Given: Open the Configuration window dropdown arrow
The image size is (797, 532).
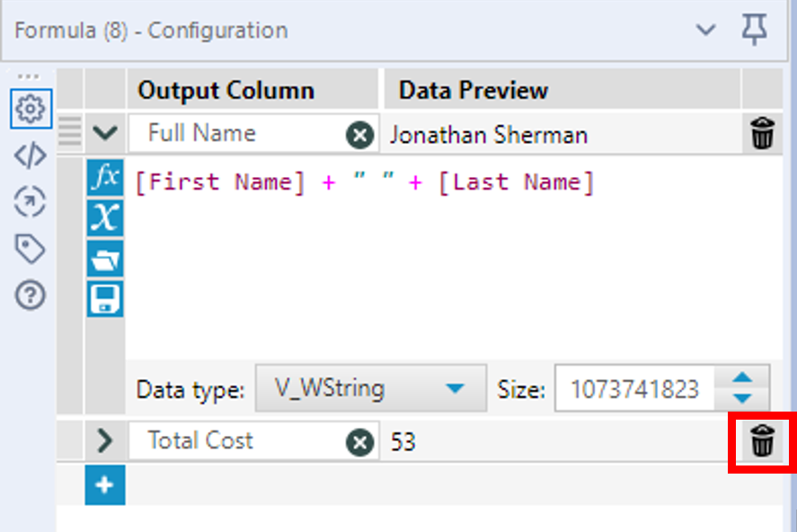Looking at the screenshot, I should [705, 30].
